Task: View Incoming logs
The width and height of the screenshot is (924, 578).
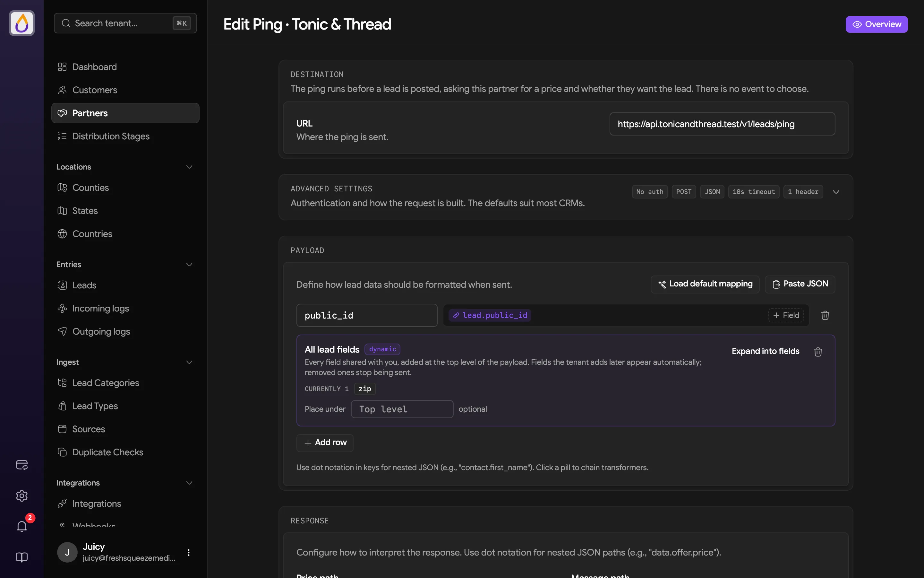Action: [x=125, y=309]
